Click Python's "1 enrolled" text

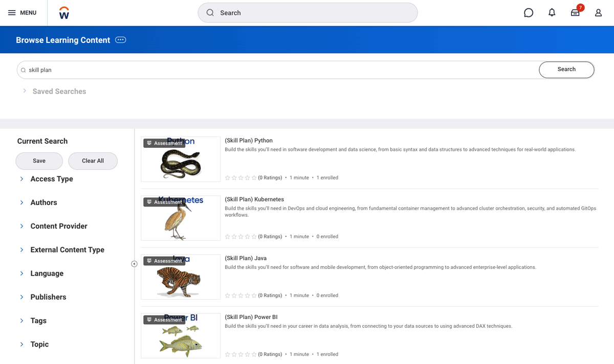click(327, 178)
